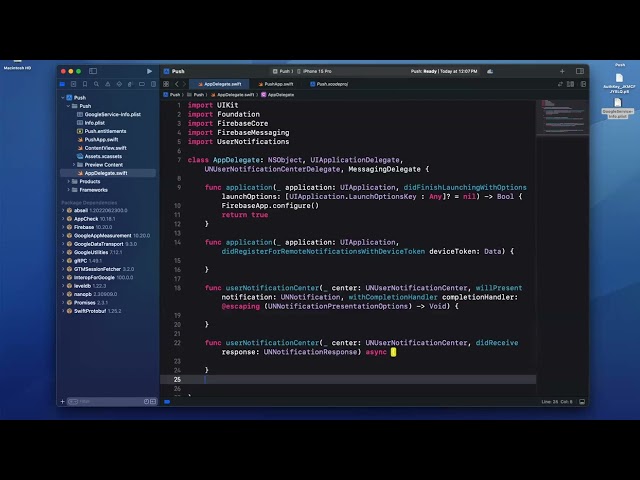Expand the Frameworks folder
This screenshot has height=480, width=640.
[x=68, y=190]
